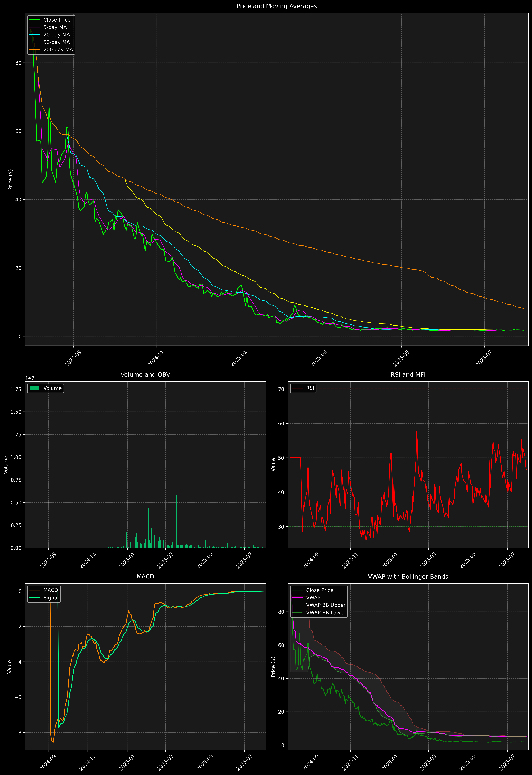This screenshot has height=775, width=532.
Task: Click the 2025-03 x-axis tick on volume chart
Action: (165, 561)
